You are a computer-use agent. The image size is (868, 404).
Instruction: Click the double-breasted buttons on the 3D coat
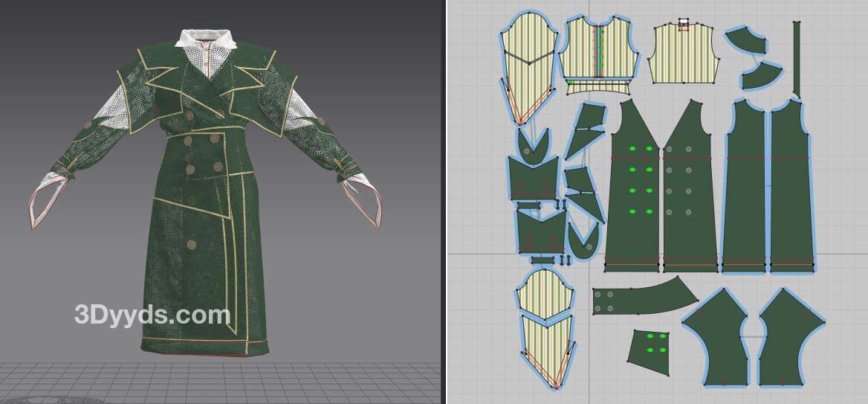(x=202, y=153)
